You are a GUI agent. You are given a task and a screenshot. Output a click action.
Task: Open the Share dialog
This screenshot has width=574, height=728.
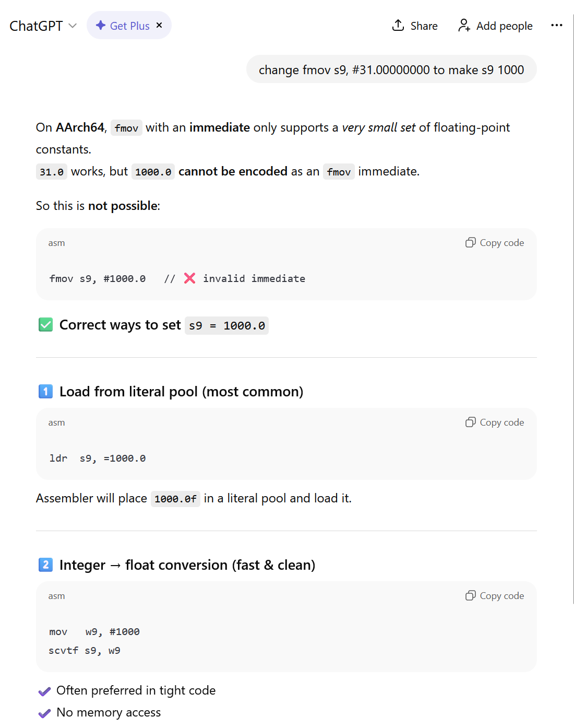coord(415,26)
